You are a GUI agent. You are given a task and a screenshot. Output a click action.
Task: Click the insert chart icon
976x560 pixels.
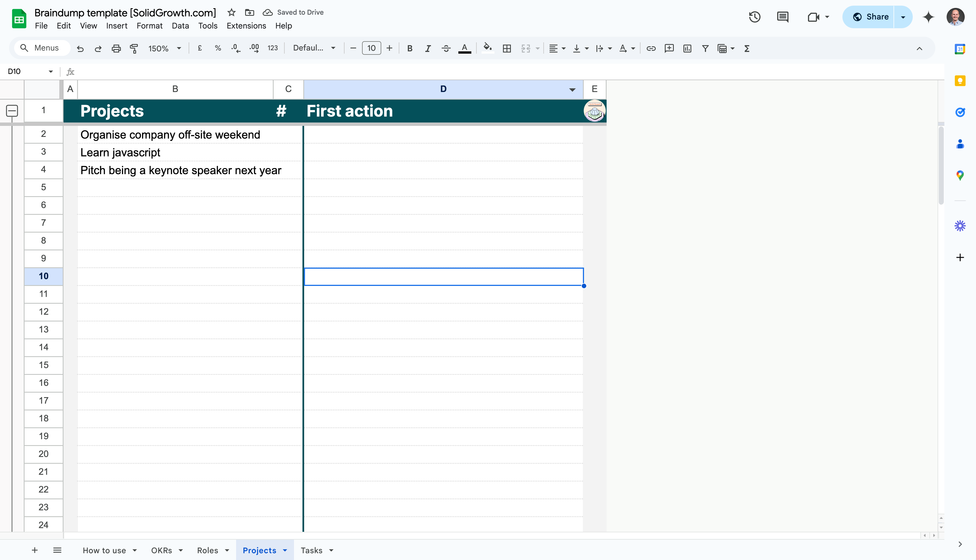[687, 49]
